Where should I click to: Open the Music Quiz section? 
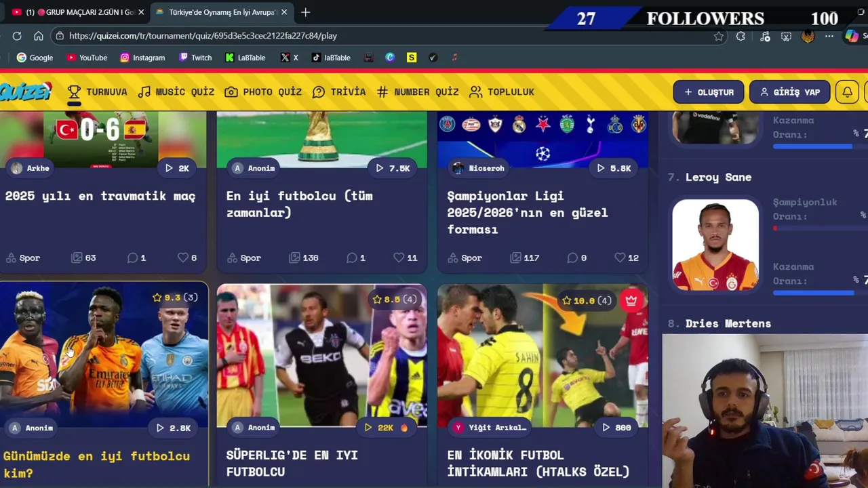176,92
